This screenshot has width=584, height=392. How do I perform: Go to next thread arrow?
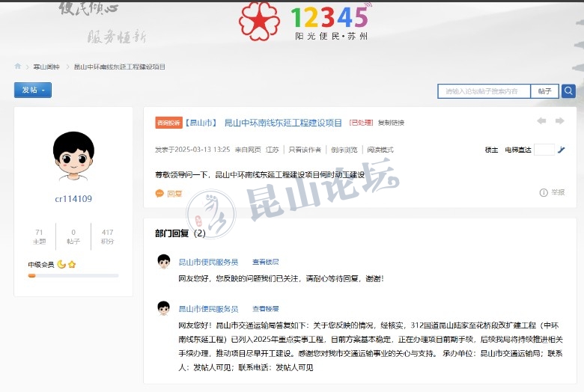coord(559,121)
